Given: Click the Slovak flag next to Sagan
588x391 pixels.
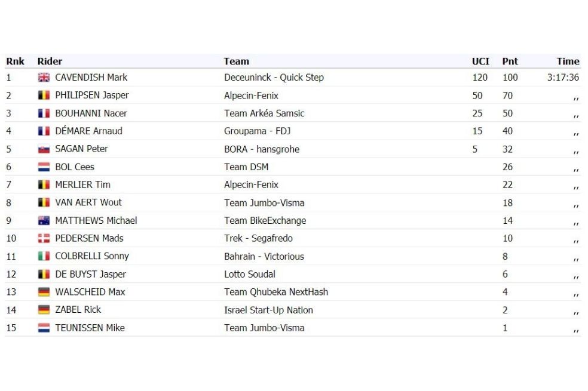Looking at the screenshot, I should coord(44,149).
